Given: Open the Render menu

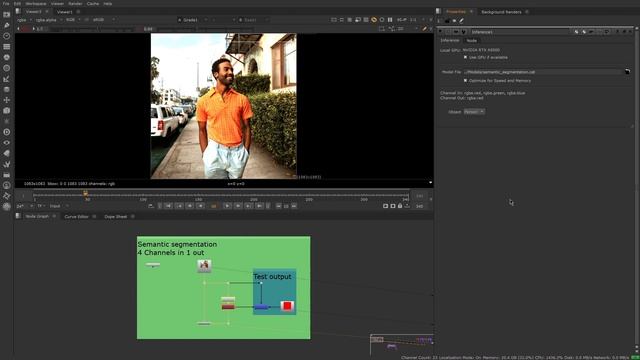Looking at the screenshot, I should [75, 3].
